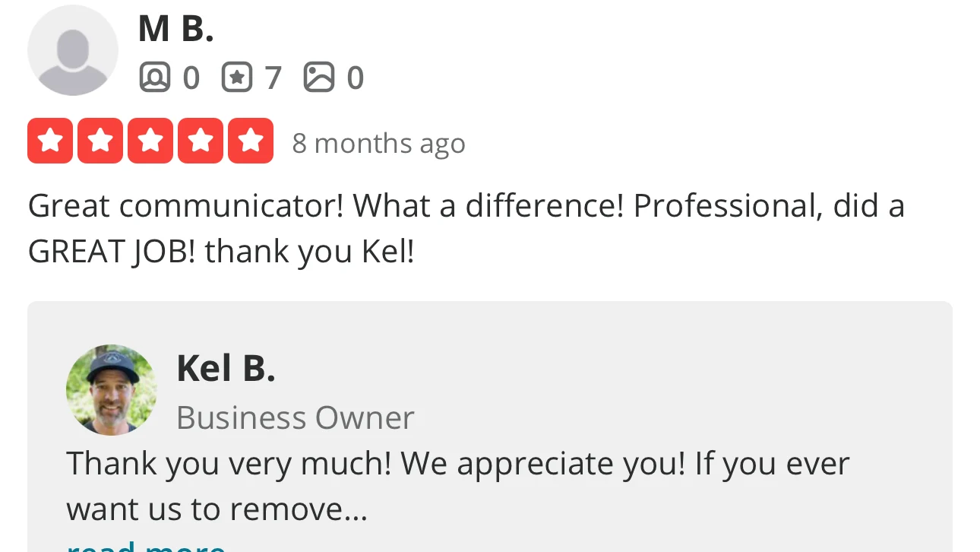Click the friends count number beside person icon
980x552 pixels.
(191, 78)
